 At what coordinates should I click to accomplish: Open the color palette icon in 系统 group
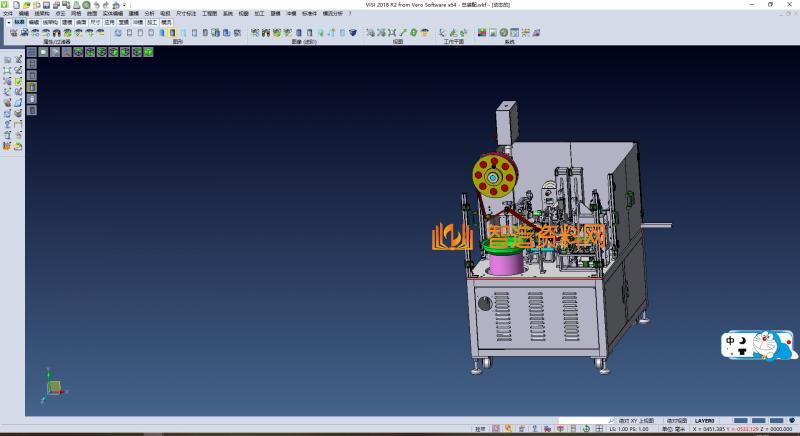pyautogui.click(x=482, y=33)
